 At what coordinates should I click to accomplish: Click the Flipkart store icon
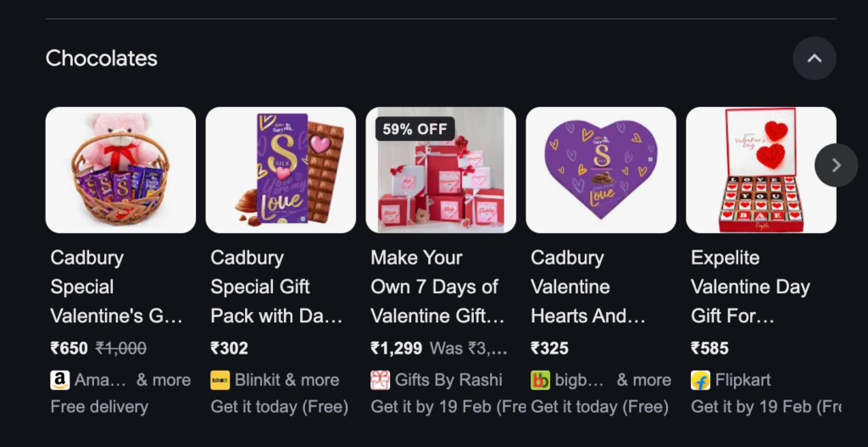pyautogui.click(x=700, y=380)
